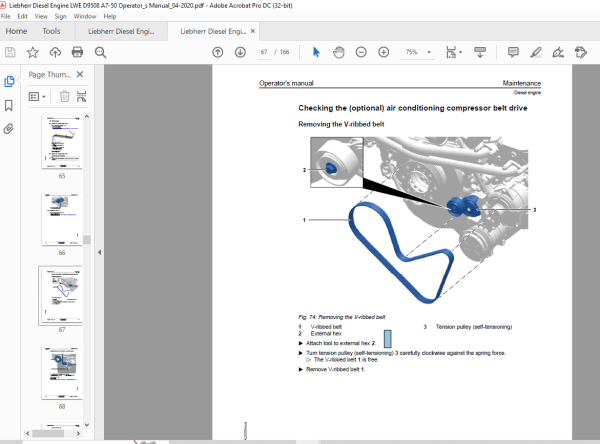Click the page number input field
This screenshot has height=444, width=600.
point(264,52)
